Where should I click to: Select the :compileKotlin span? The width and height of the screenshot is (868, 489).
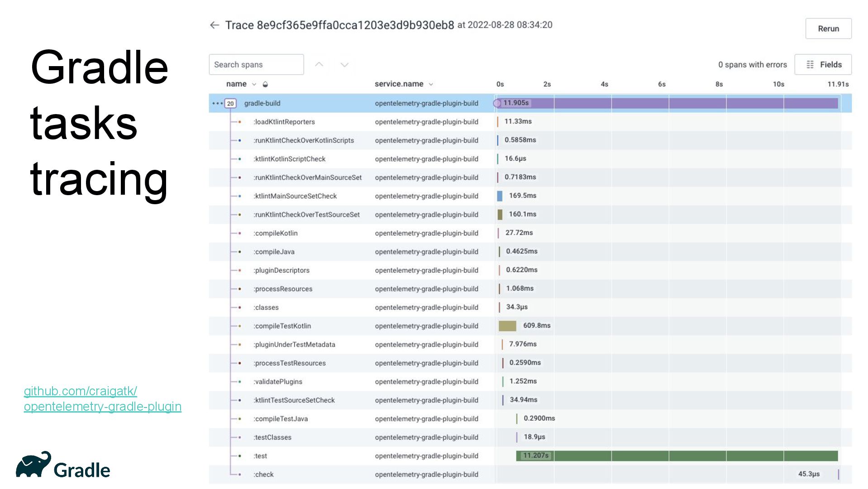click(276, 233)
